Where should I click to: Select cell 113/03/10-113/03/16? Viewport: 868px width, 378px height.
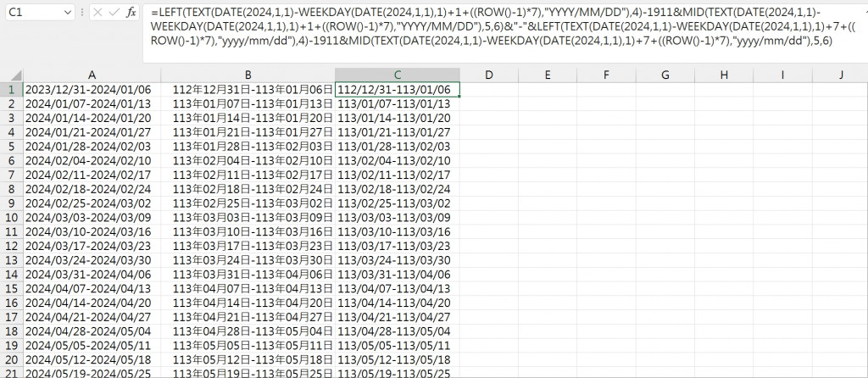(x=398, y=231)
